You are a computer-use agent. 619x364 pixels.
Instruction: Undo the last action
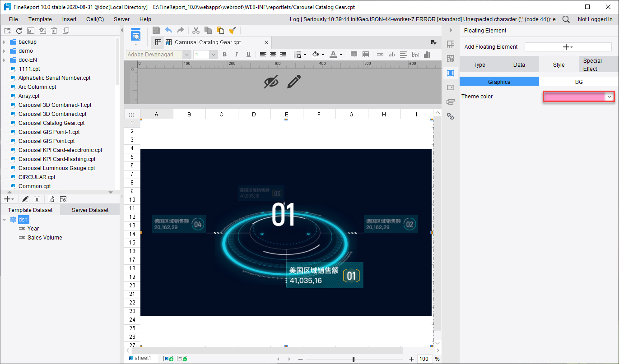(x=168, y=30)
